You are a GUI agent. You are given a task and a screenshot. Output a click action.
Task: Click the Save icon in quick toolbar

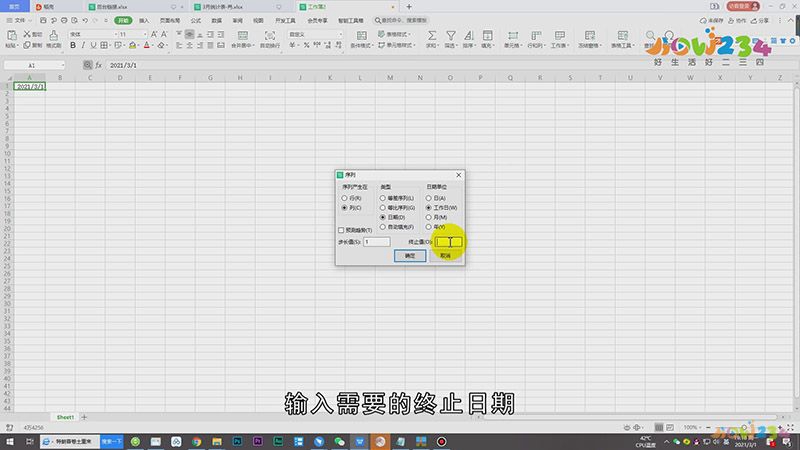(43, 20)
